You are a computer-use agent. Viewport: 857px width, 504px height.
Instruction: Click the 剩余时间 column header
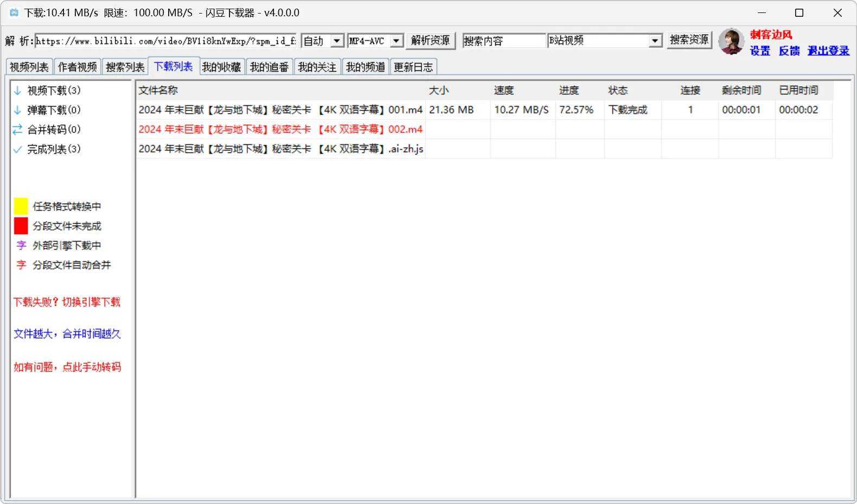pyautogui.click(x=747, y=91)
